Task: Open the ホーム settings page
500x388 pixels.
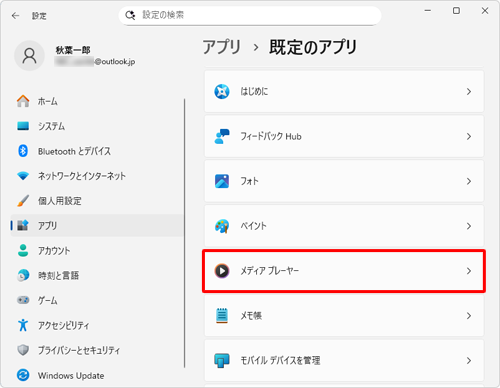Action: pyautogui.click(x=97, y=101)
